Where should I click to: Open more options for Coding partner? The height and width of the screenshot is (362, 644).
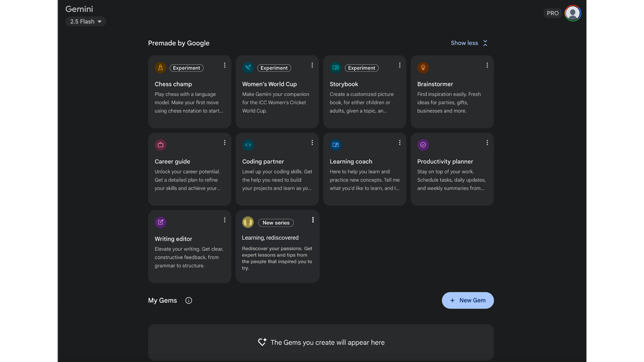tap(312, 143)
